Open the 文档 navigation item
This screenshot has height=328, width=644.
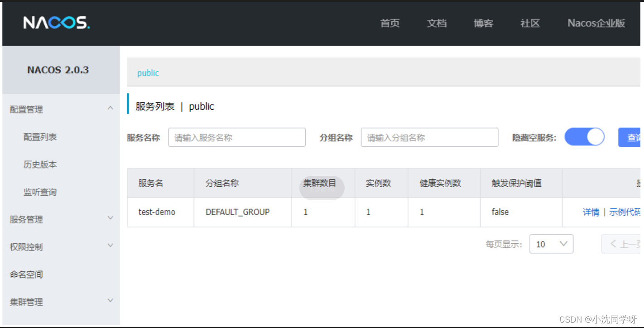(x=437, y=24)
